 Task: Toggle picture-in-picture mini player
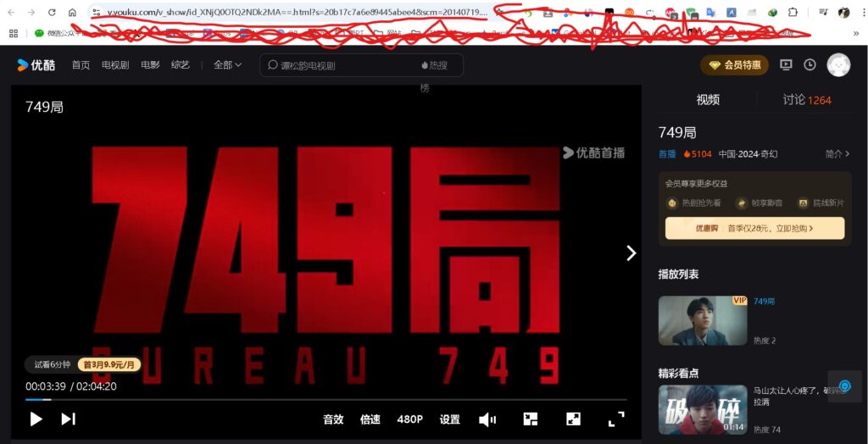(531, 419)
